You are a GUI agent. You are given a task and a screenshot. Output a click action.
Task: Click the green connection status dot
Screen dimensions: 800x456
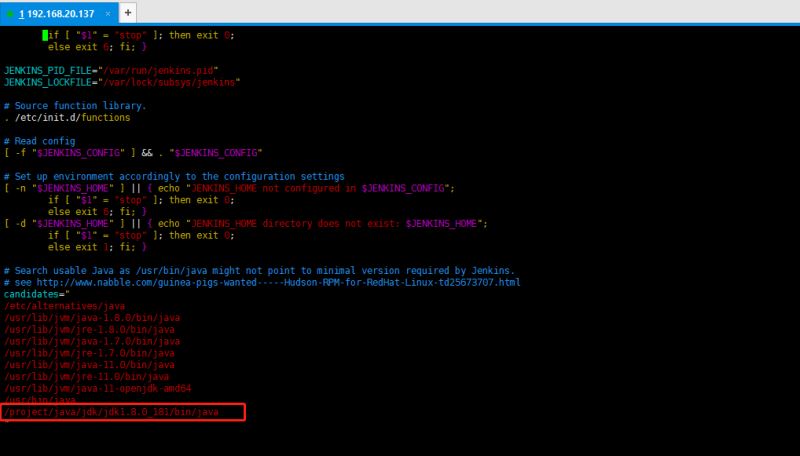click(10, 12)
